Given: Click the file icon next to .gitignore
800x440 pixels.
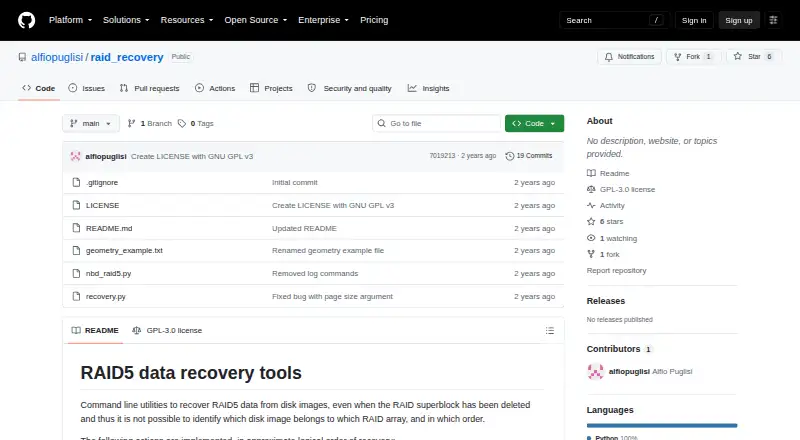Looking at the screenshot, I should [x=77, y=182].
